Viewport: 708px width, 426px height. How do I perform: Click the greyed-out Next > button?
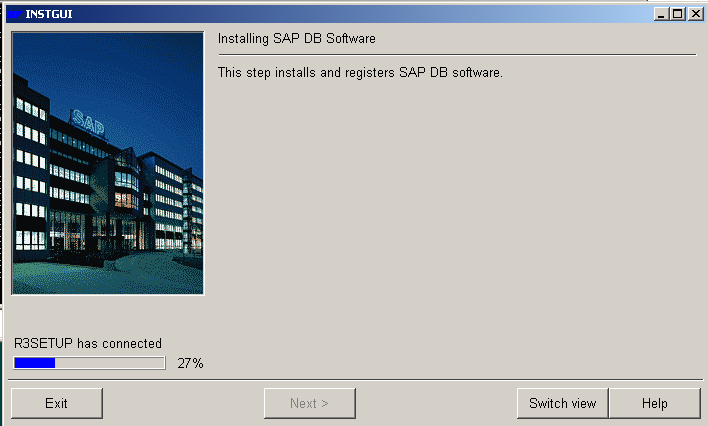[310, 403]
